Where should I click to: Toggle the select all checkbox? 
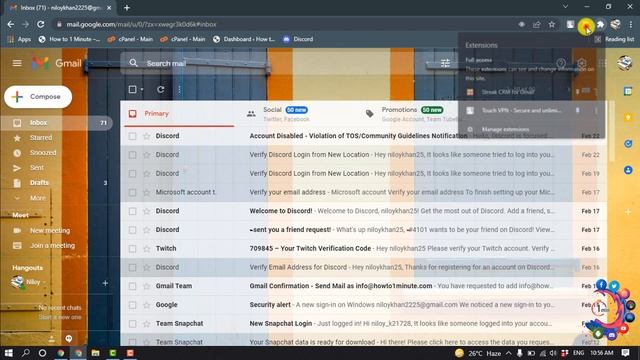coord(132,89)
